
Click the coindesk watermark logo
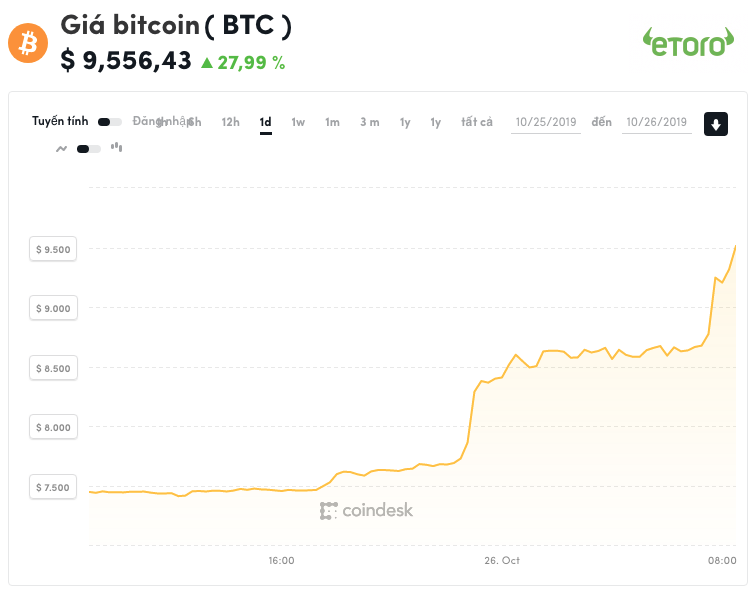click(366, 510)
